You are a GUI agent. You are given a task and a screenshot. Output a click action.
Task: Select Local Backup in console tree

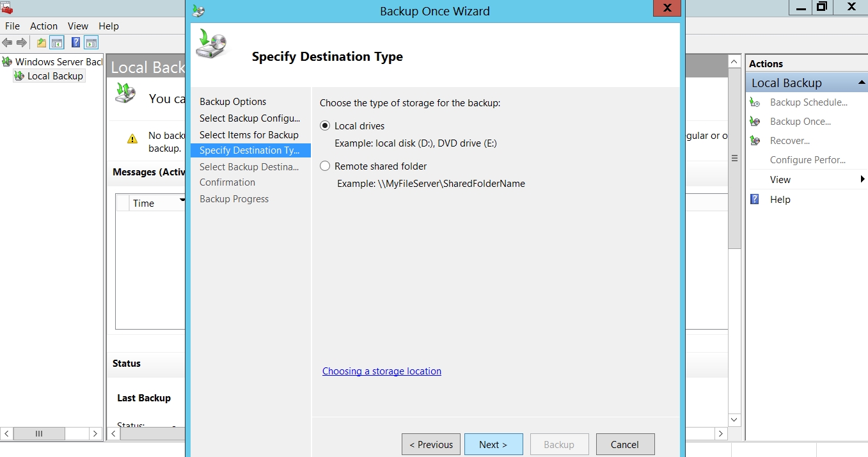click(55, 76)
